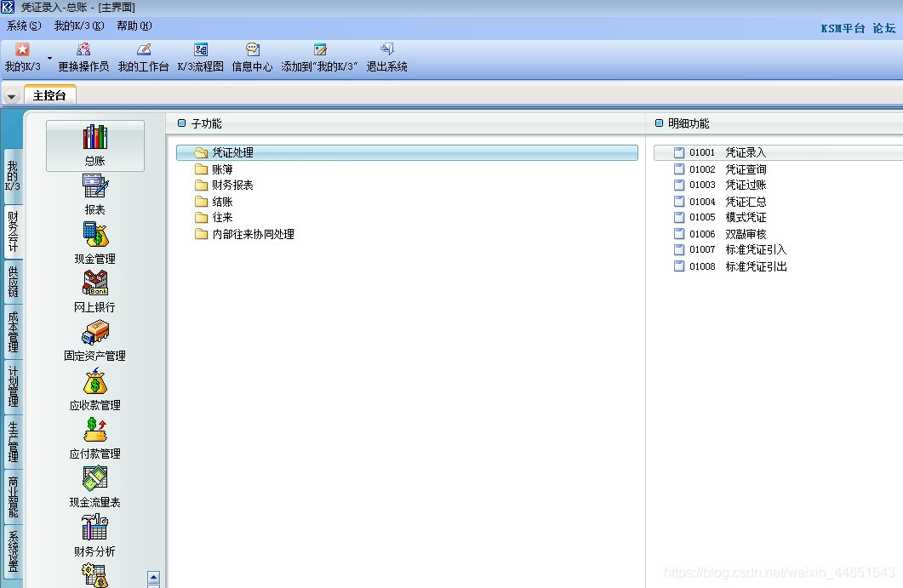Open the 论坛 link
The image size is (903, 588).
(x=884, y=28)
